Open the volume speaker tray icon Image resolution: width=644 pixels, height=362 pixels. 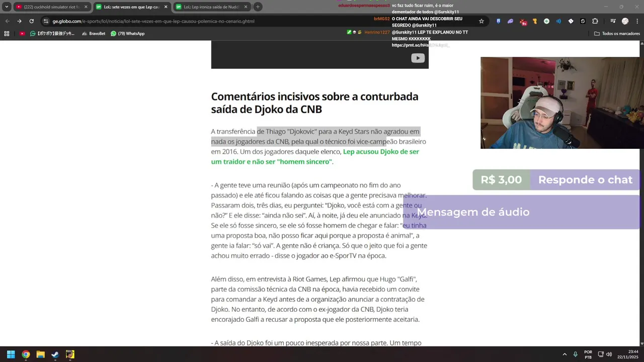pyautogui.click(x=609, y=354)
